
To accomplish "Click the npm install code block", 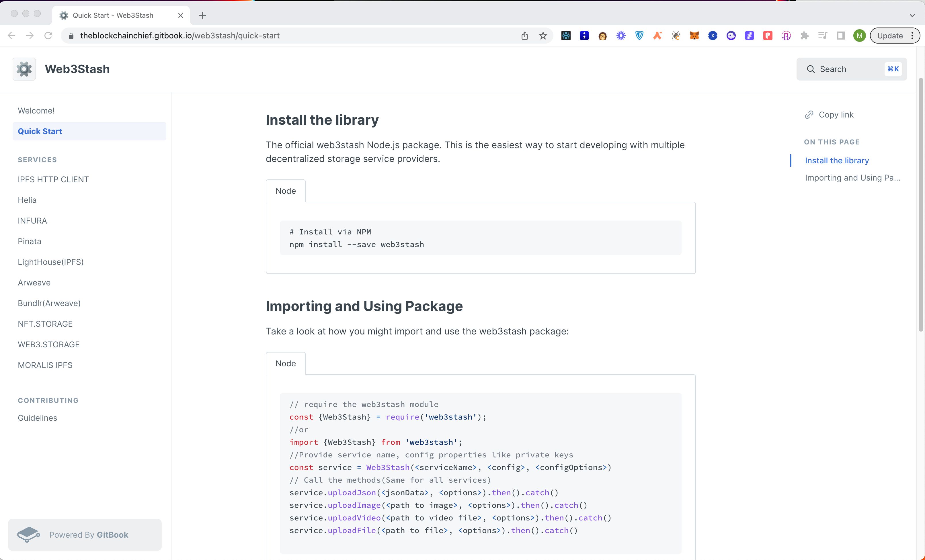I will (481, 238).
